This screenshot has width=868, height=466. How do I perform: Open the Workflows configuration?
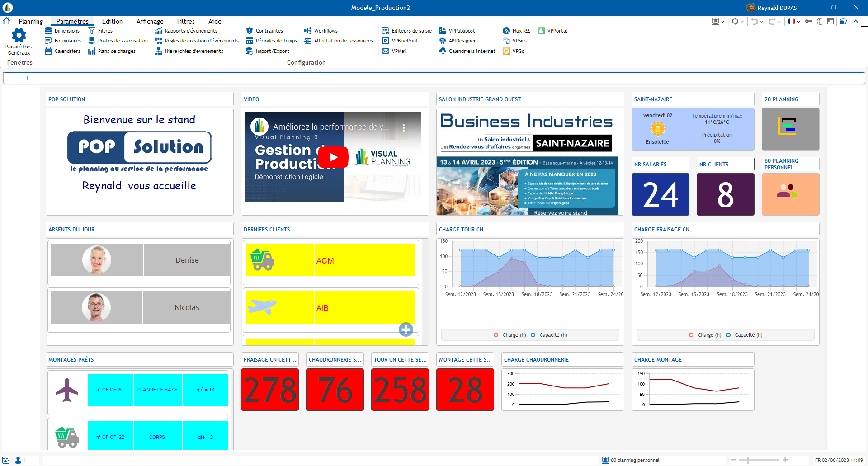click(x=321, y=31)
